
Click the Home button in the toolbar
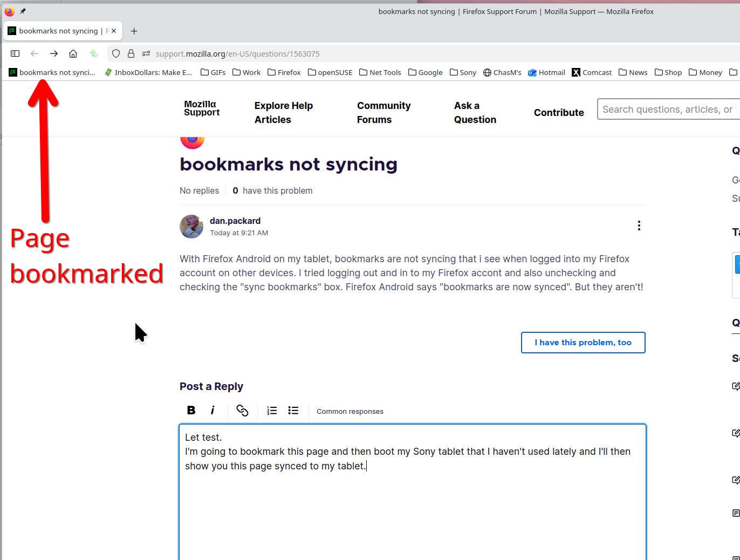(x=73, y=53)
